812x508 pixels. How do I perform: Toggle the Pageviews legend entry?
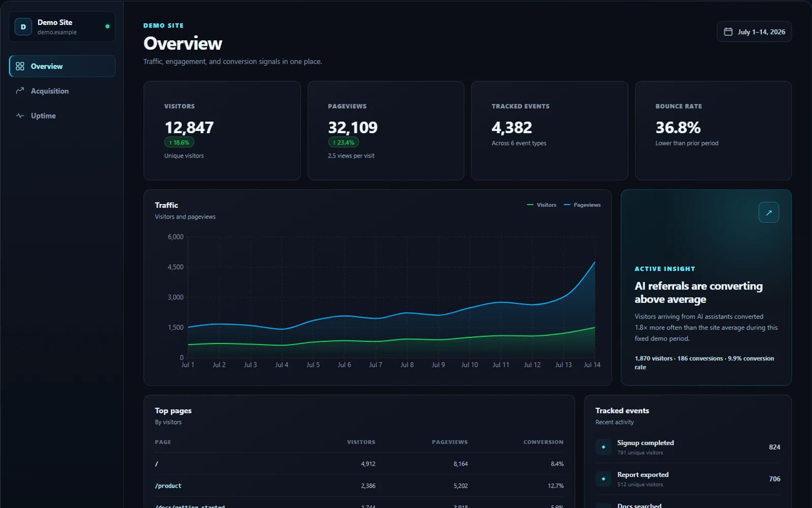pyautogui.click(x=582, y=205)
